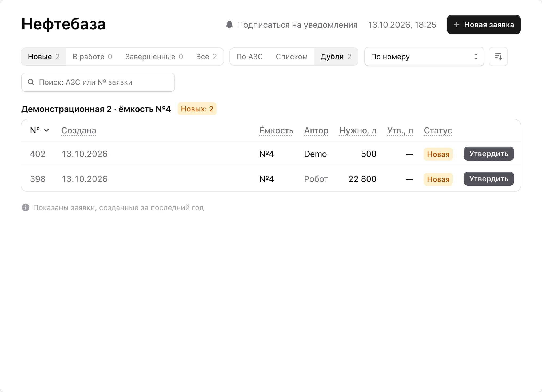Click the plus icon in Новая заявка
Screen dimensions: 542x392
click(x=456, y=25)
